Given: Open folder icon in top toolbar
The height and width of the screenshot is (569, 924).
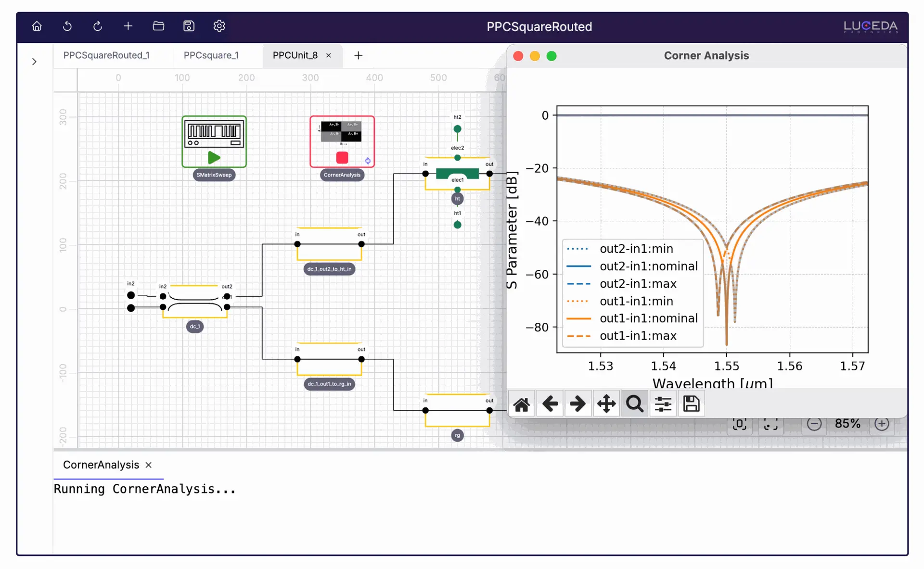Looking at the screenshot, I should (158, 26).
